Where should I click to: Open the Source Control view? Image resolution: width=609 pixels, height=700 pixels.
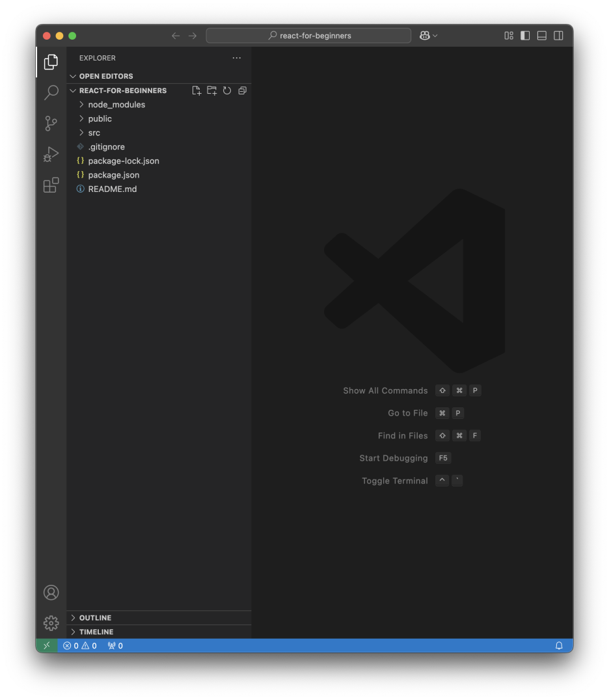(x=51, y=123)
